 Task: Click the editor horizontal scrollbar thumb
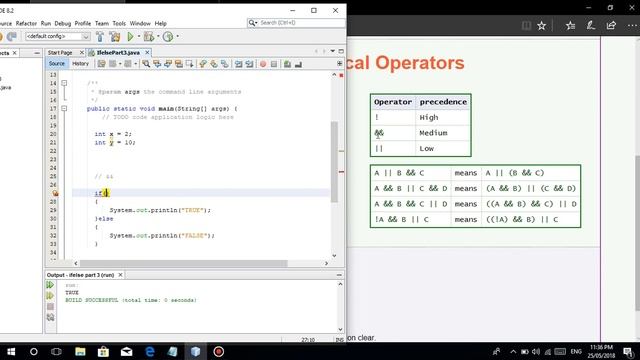[x=184, y=264]
